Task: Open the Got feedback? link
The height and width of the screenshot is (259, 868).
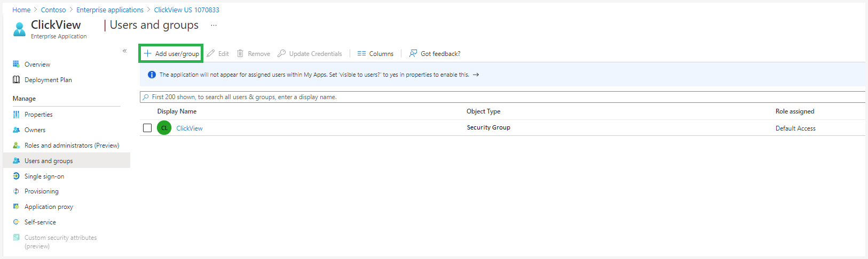Action: (x=435, y=53)
